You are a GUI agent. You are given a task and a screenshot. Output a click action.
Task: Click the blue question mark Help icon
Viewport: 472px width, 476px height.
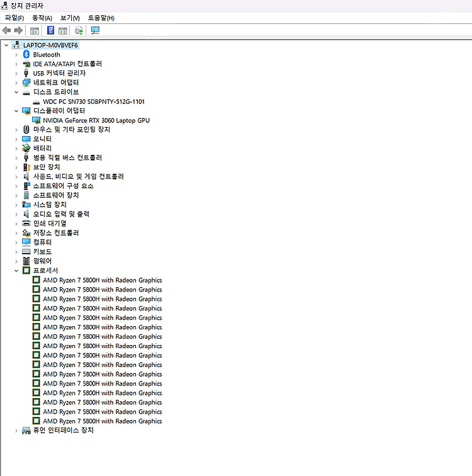(x=50, y=30)
